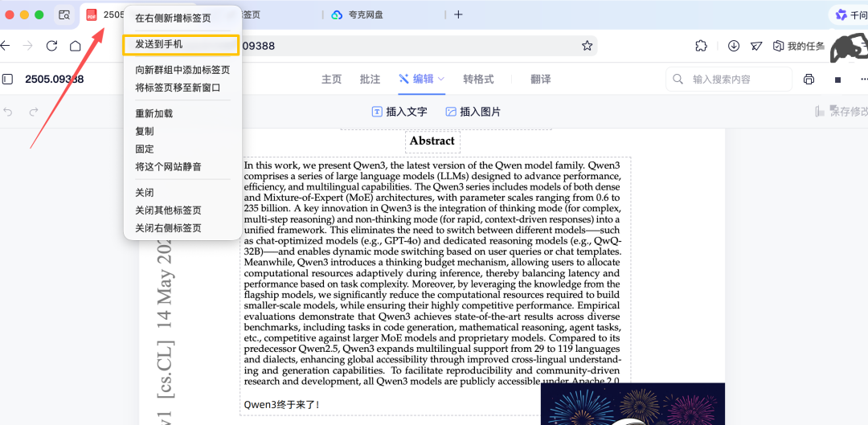
Task: Select 关闭其他标签页 menu entry
Action: point(168,210)
